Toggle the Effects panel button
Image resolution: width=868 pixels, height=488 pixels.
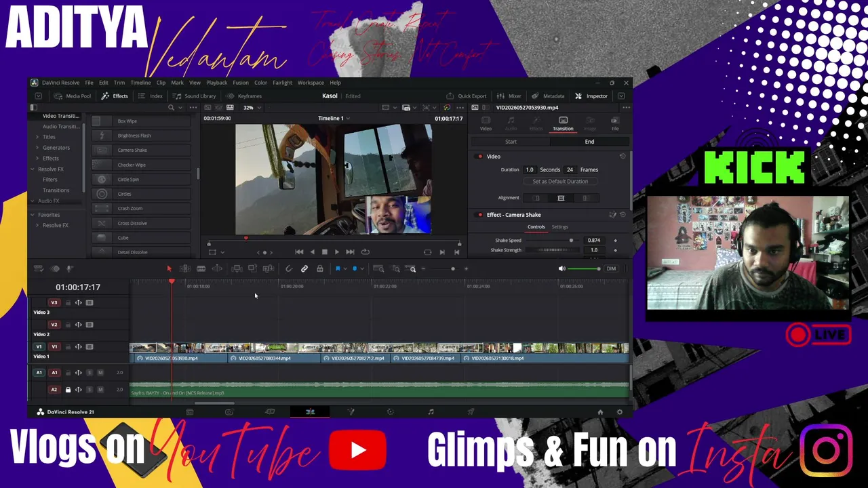pyautogui.click(x=115, y=96)
